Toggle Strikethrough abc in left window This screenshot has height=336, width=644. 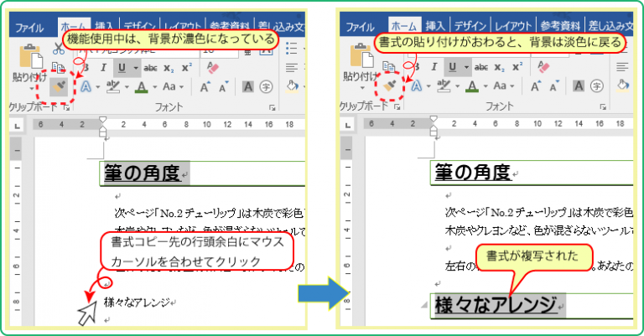coord(151,68)
